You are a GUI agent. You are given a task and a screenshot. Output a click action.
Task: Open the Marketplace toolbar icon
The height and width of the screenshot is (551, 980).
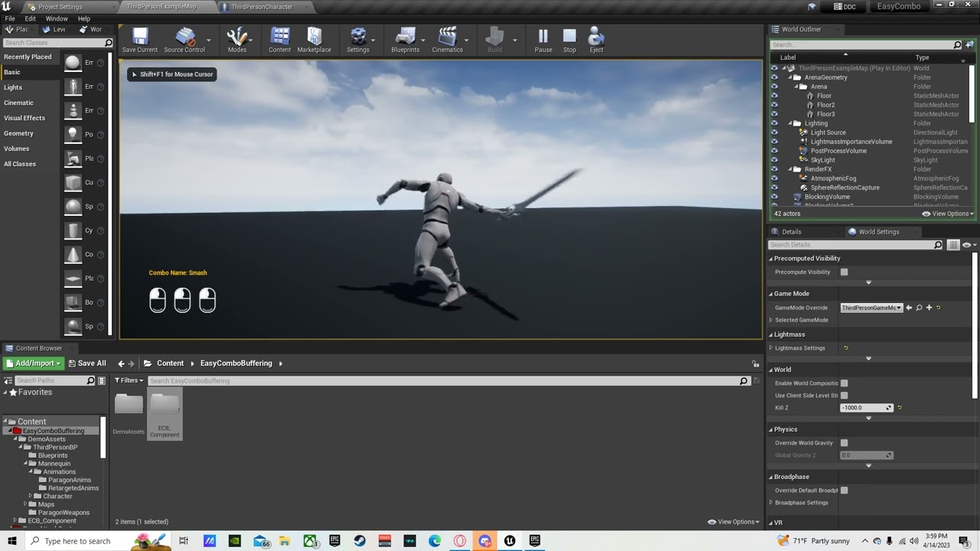click(x=314, y=40)
